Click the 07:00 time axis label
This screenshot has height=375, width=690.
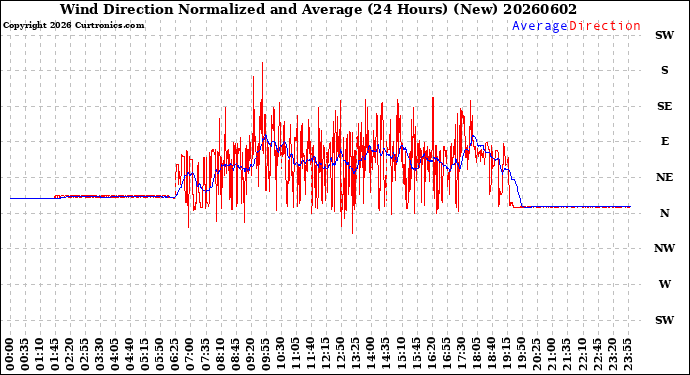(191, 355)
